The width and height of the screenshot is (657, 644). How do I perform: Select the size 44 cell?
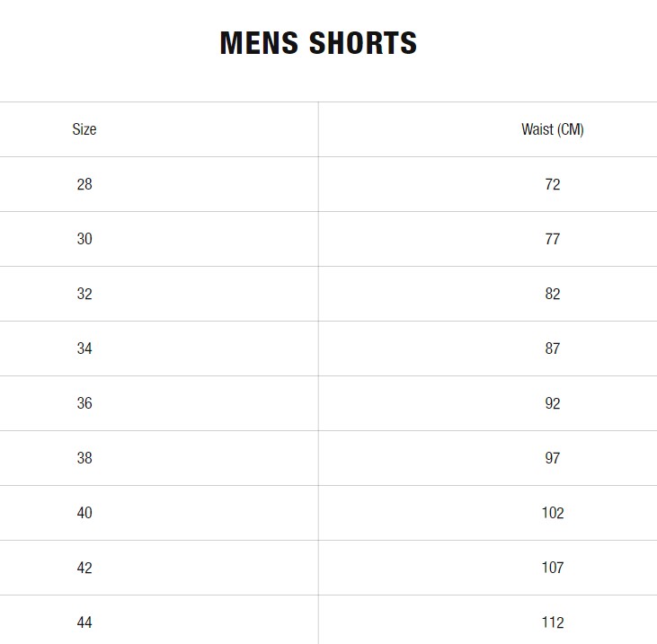pyautogui.click(x=84, y=622)
